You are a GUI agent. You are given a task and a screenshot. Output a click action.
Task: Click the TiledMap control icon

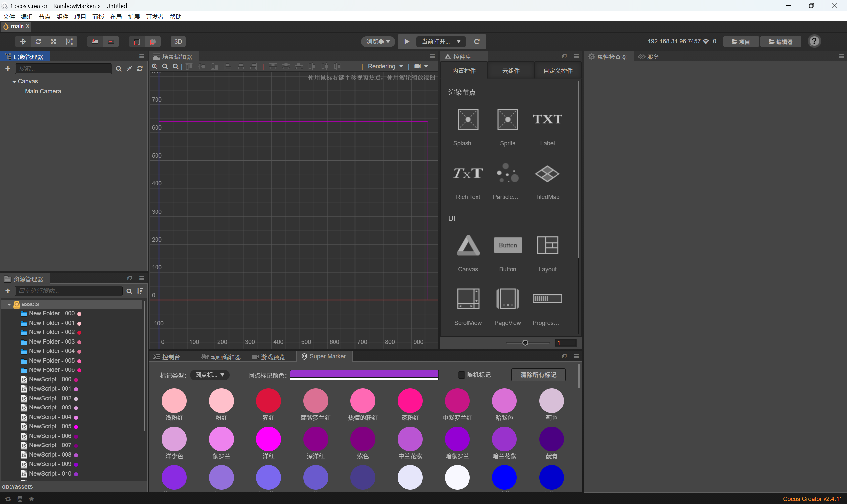pyautogui.click(x=547, y=174)
